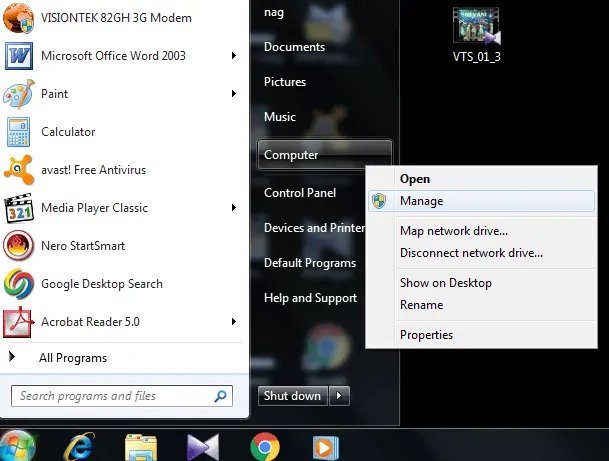
Task: Expand the Paint jump list arrow
Action: (x=234, y=94)
